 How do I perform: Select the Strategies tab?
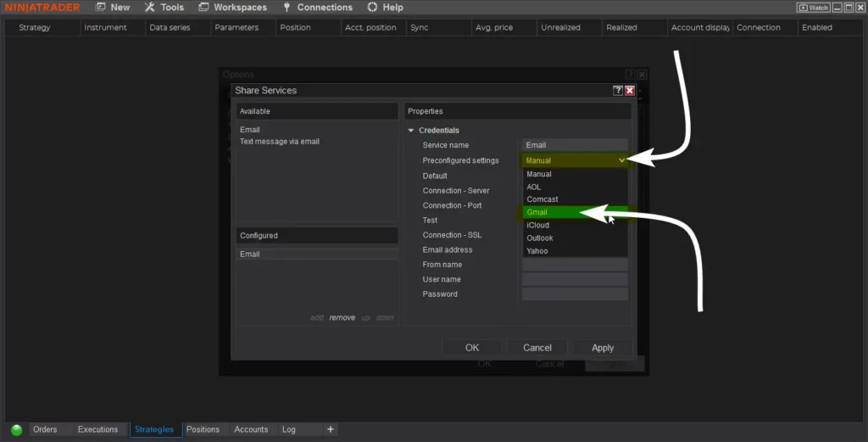154,429
